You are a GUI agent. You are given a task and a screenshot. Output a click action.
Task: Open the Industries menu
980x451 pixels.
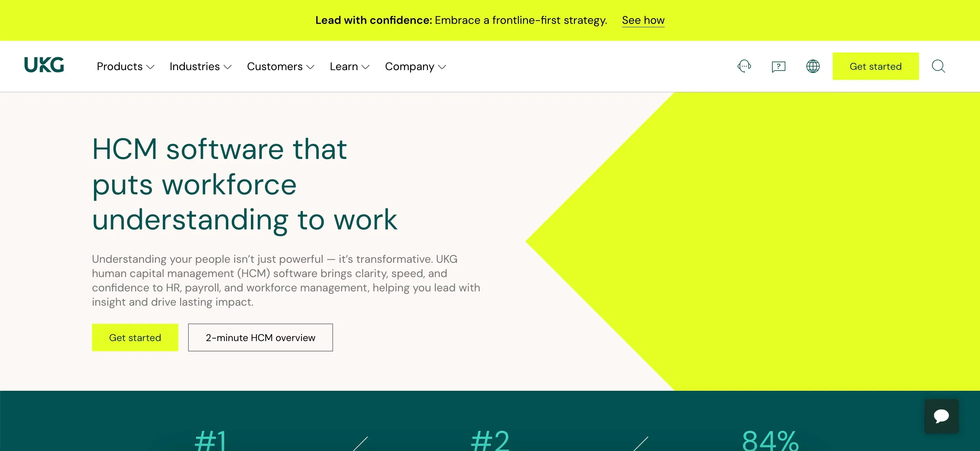(x=194, y=67)
